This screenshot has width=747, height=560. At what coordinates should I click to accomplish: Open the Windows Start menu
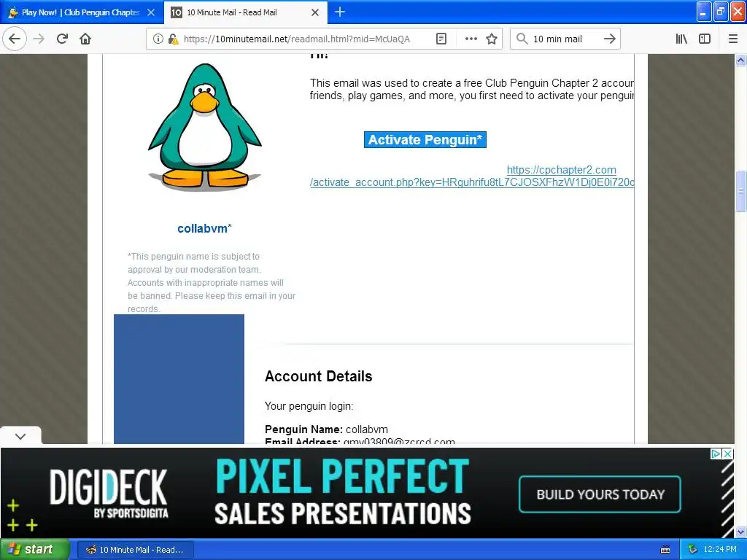(34, 550)
